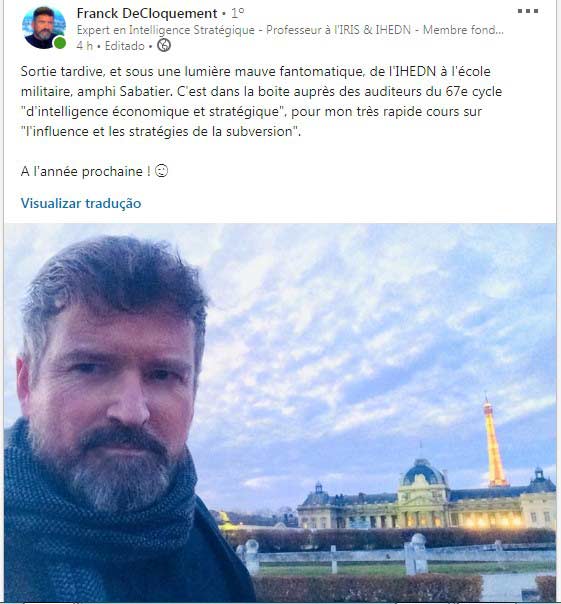Click the École militaire dome in photo
The image size is (561, 604).
click(x=423, y=472)
